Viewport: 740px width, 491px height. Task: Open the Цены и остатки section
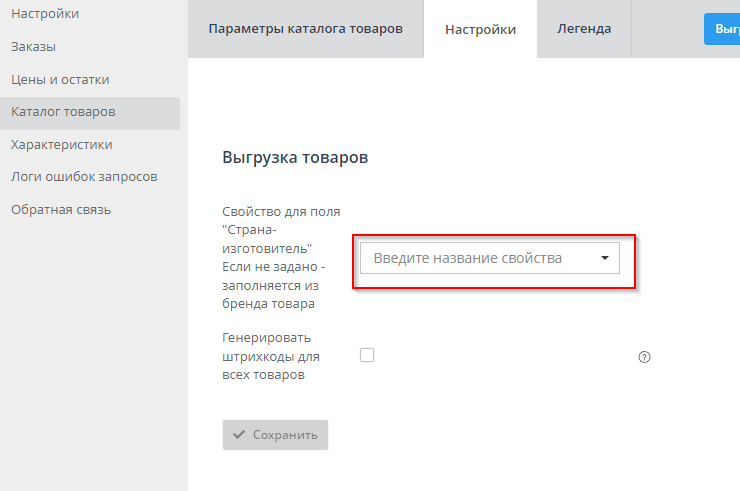pyautogui.click(x=60, y=79)
